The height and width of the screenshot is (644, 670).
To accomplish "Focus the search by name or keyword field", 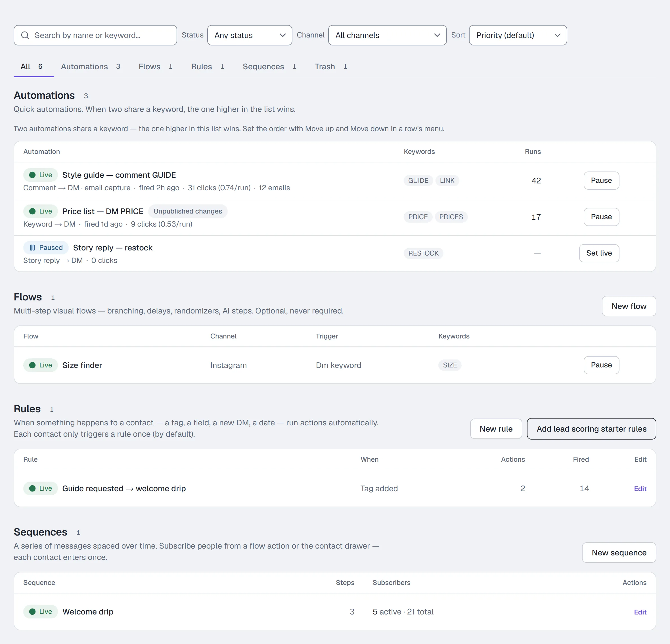I will [x=95, y=35].
